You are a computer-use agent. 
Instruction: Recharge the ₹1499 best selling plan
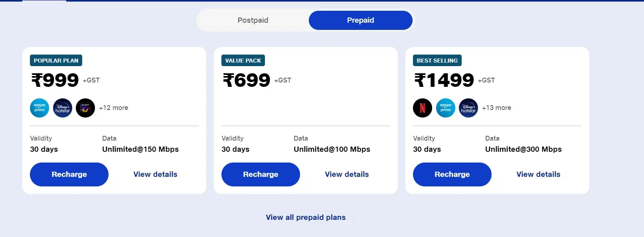point(452,174)
